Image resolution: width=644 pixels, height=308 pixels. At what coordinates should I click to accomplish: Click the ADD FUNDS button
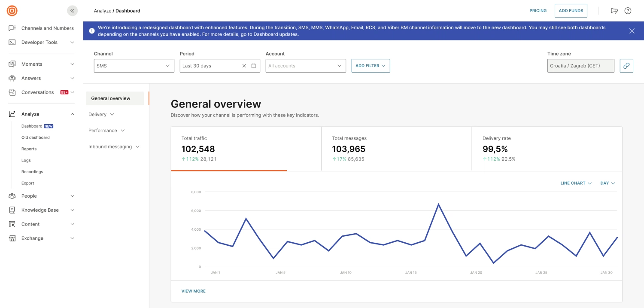click(571, 10)
